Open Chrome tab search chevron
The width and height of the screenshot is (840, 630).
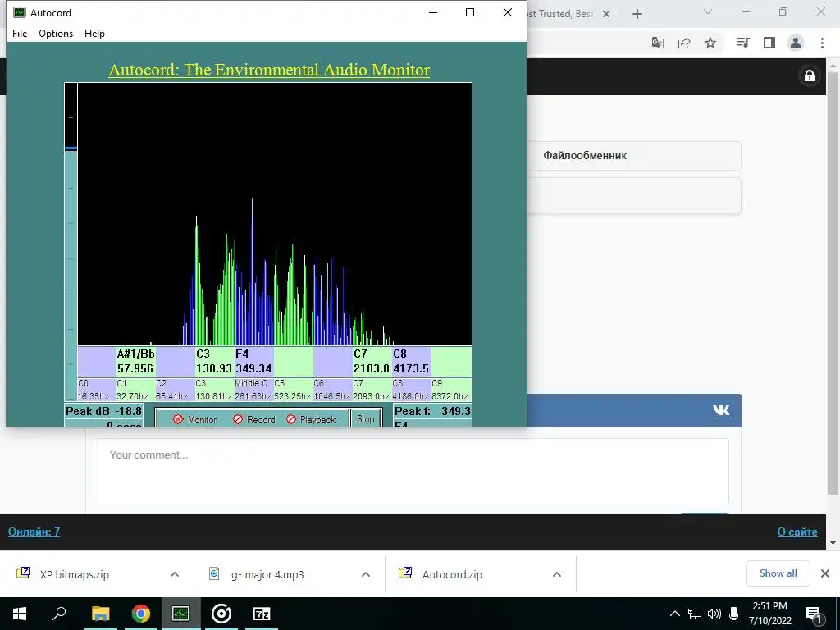tap(708, 11)
